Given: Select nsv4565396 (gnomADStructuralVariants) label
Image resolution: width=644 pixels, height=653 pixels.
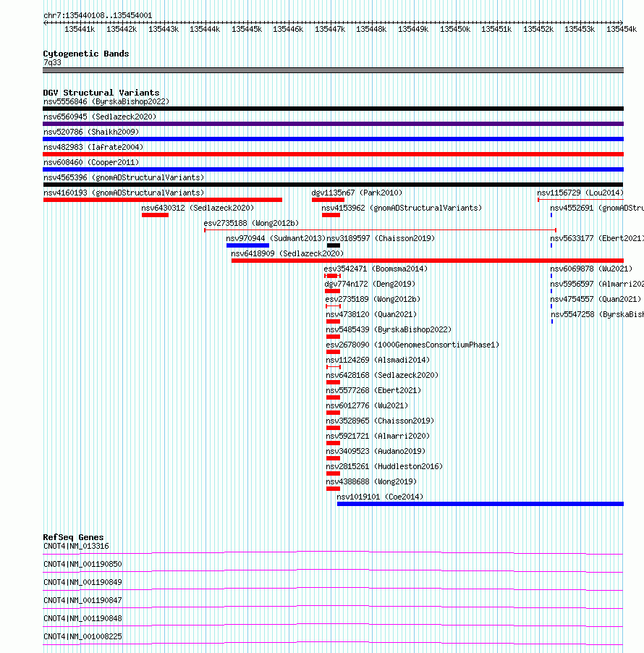Looking at the screenshot, I should (x=124, y=178).
